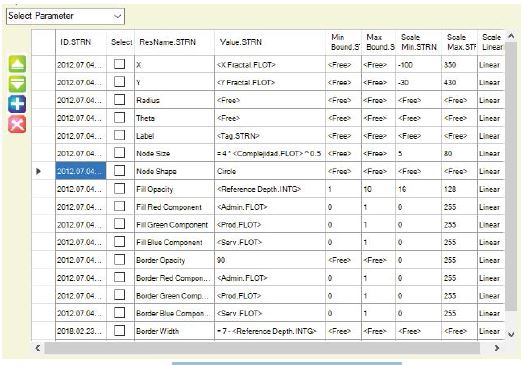Click the horizontal scrollbar right arrow
Image resolution: width=524 pixels, height=365 pixels.
[x=497, y=348]
